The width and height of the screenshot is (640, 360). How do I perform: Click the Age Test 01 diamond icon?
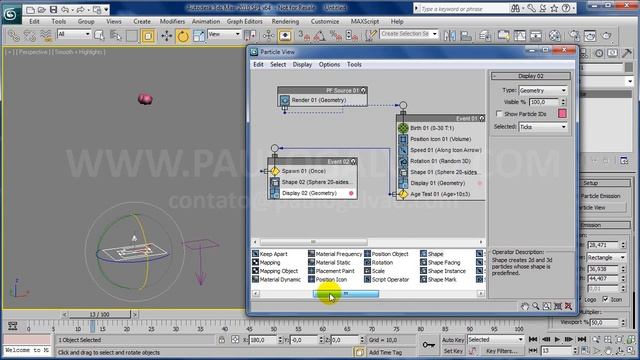[x=403, y=194]
